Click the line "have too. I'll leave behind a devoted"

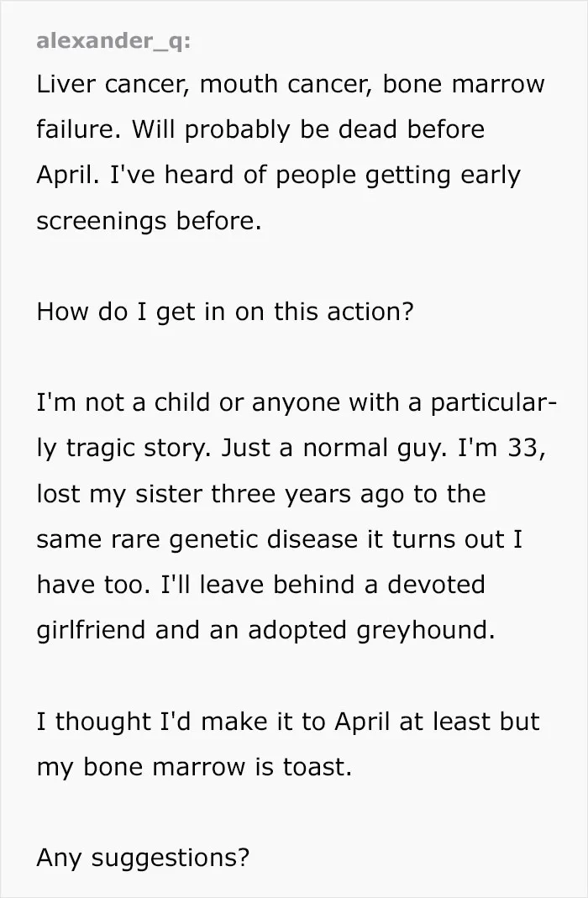(x=260, y=585)
